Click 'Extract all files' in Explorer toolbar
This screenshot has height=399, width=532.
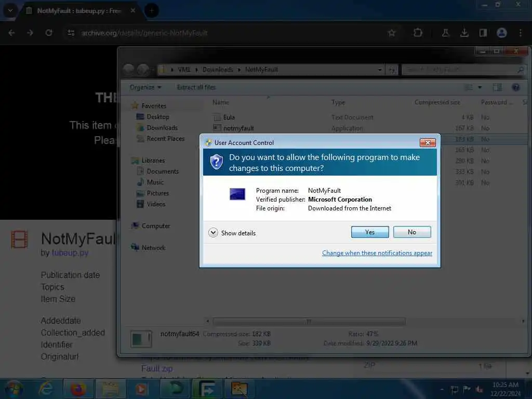tap(196, 87)
